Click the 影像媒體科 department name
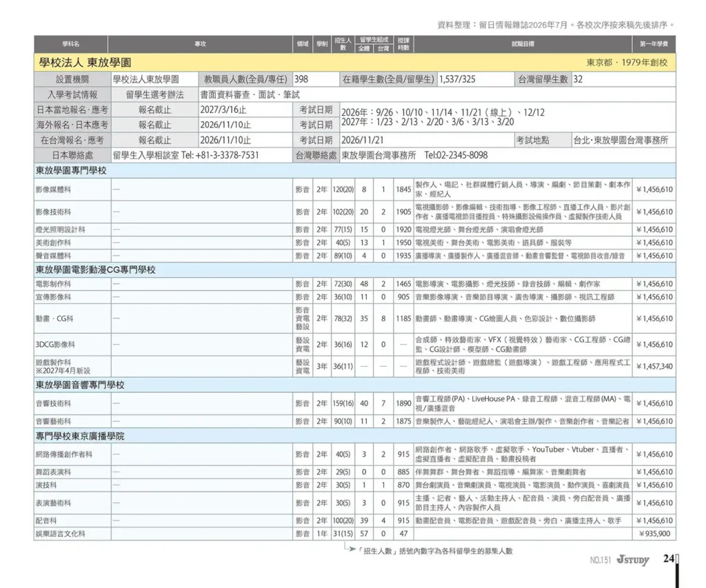The height and width of the screenshot is (588, 706). coord(53,190)
